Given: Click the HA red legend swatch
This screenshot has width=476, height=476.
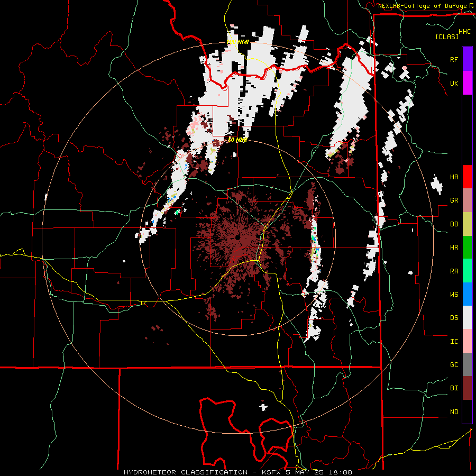Looking at the screenshot, I should 467,177.
